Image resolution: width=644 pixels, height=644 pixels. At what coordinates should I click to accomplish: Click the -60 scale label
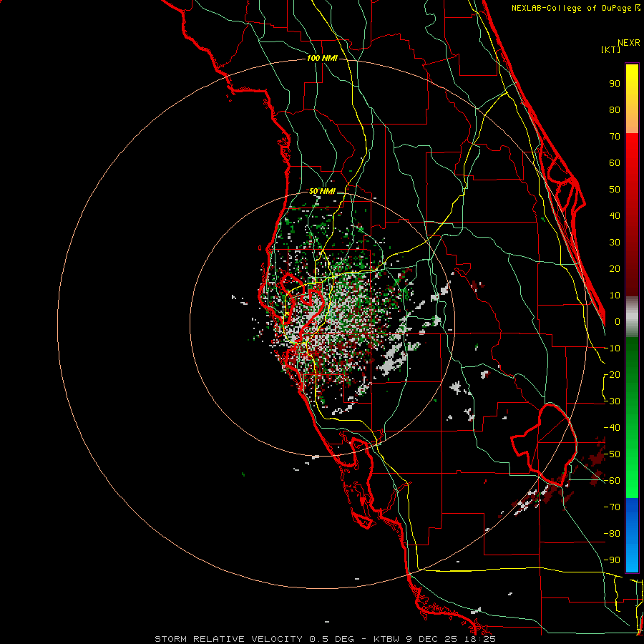tap(612, 481)
